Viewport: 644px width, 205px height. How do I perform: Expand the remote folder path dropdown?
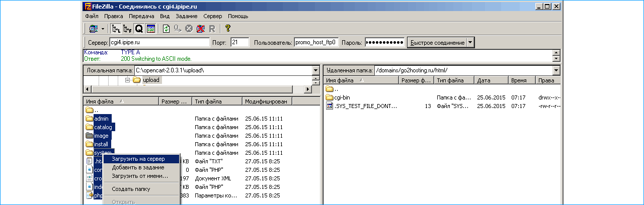(x=556, y=70)
